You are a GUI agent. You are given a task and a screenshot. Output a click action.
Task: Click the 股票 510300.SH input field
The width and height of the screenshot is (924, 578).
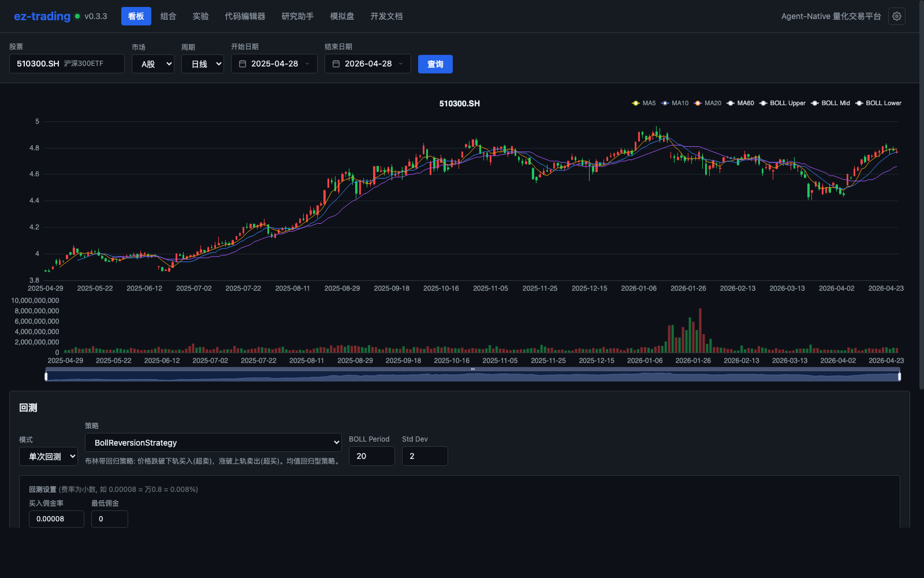(67, 64)
